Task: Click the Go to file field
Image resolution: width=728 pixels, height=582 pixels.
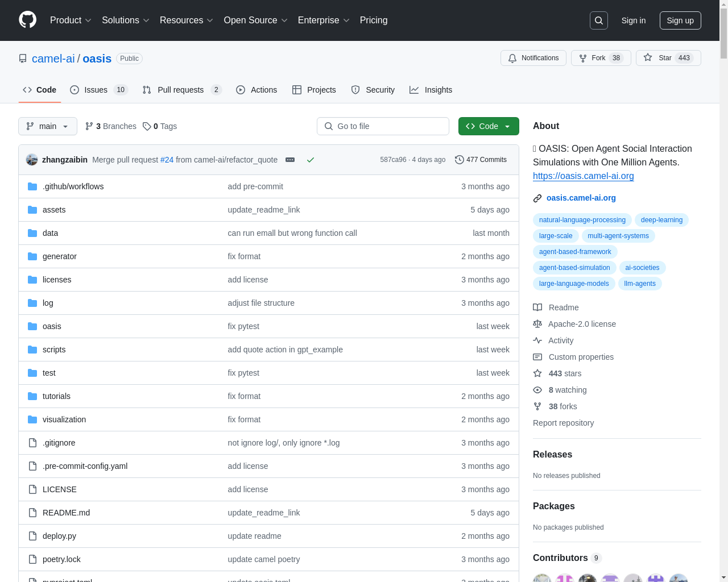Action: coord(383,126)
